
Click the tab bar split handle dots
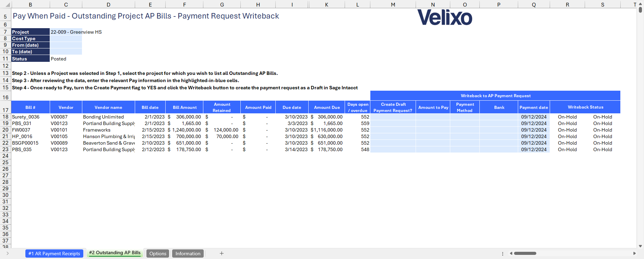[503, 254]
